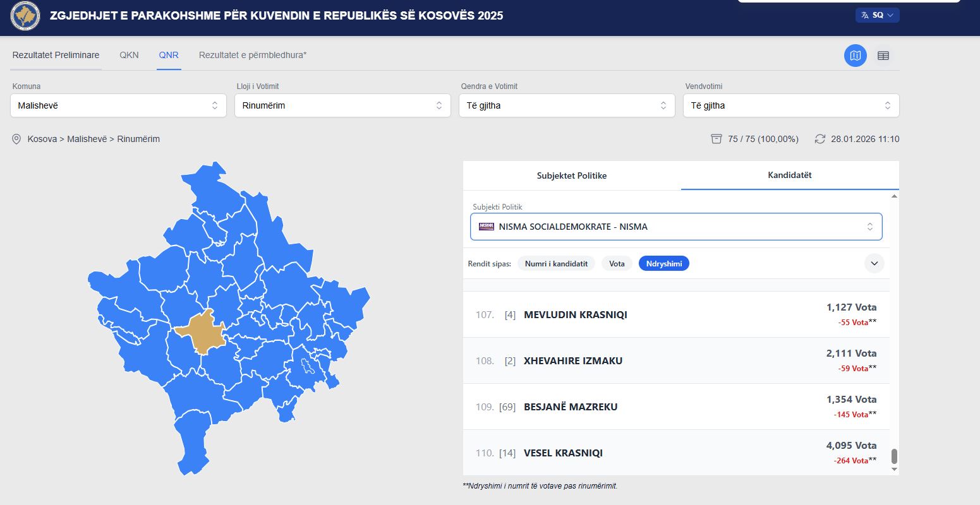Sort candidates by Vota

[617, 264]
